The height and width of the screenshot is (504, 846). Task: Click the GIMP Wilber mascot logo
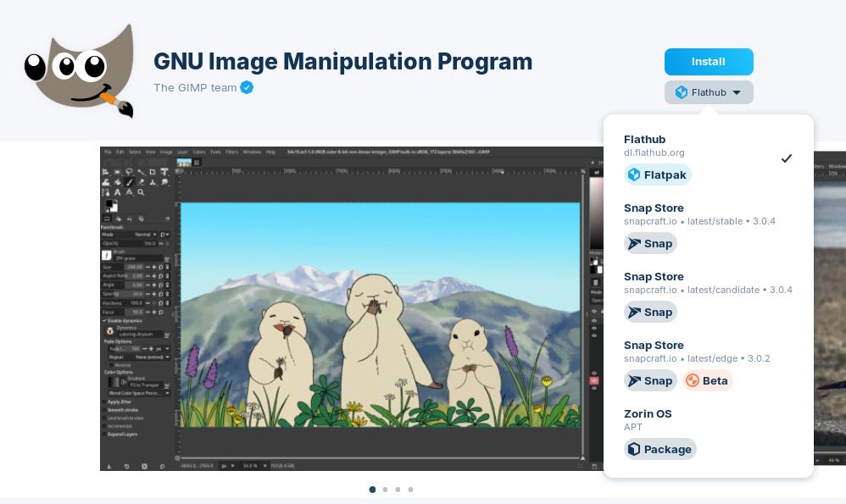(80, 70)
